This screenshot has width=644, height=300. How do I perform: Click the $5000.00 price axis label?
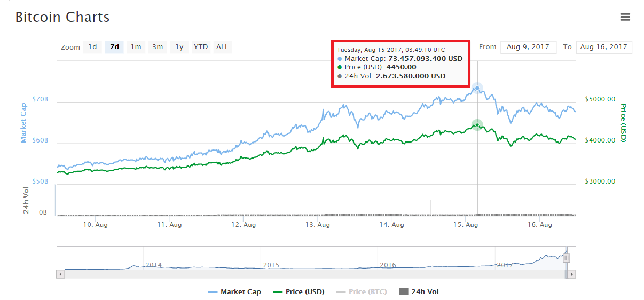click(x=600, y=99)
